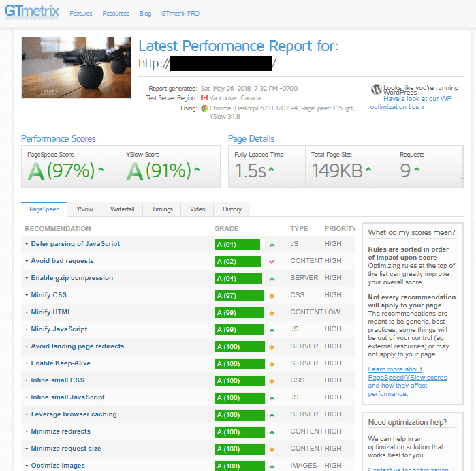This screenshot has height=471, width=476.
Task: Click orange diamond for Minimize request size
Action: 272,449
